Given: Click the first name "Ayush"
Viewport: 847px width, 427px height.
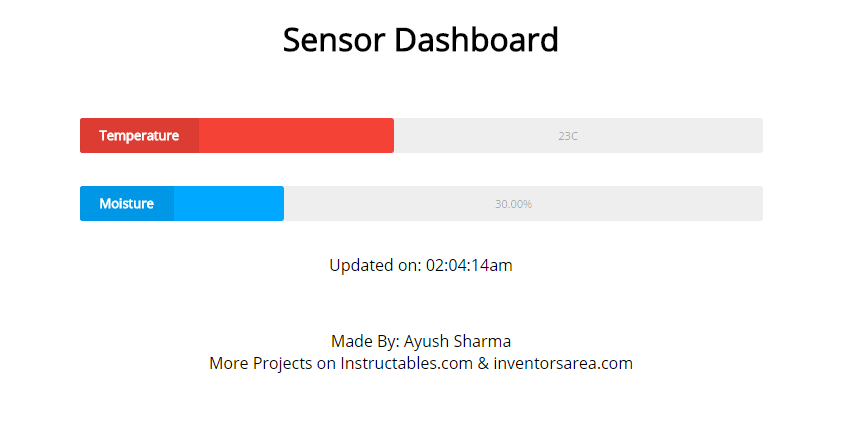Looking at the screenshot, I should 427,341.
